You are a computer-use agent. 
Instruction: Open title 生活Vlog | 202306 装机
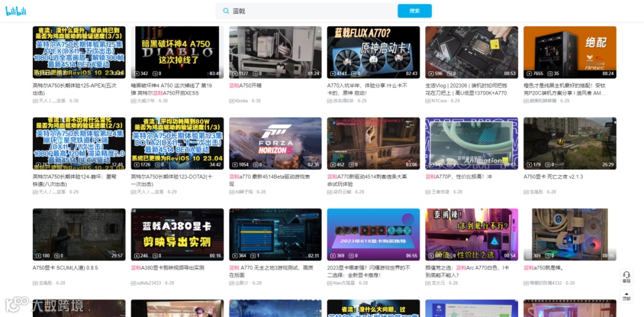[x=466, y=89]
